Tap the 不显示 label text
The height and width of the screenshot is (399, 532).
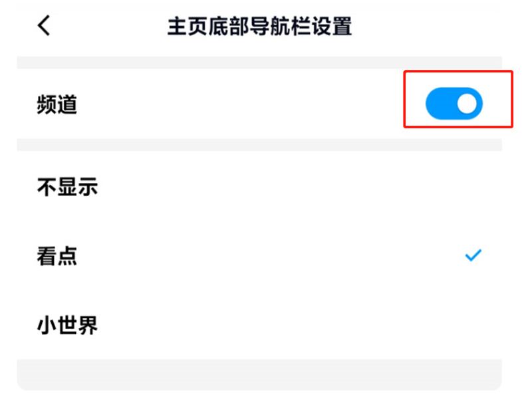67,187
